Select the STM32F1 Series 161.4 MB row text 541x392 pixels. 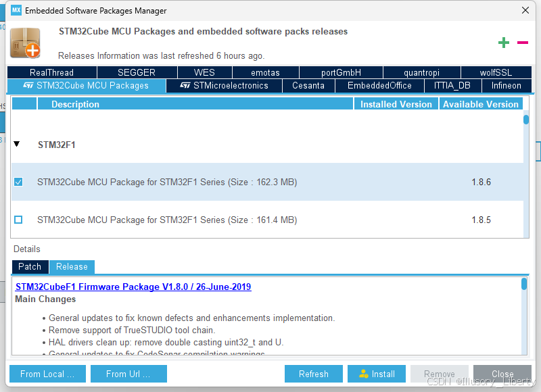(167, 220)
